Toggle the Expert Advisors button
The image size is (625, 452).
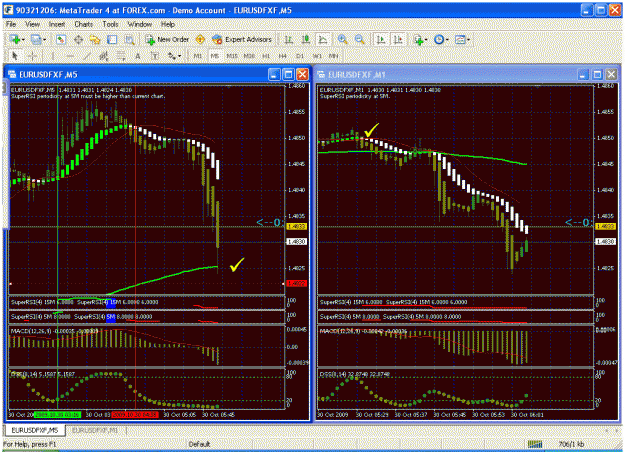point(242,39)
